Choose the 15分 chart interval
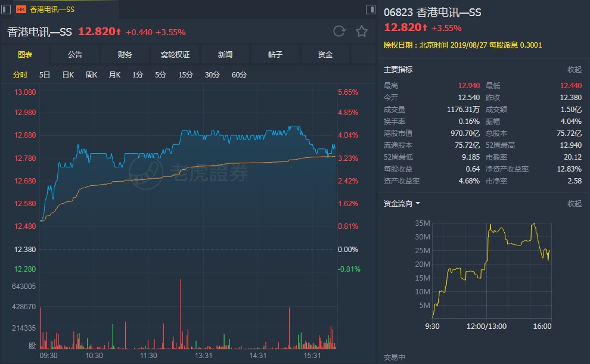Image resolution: width=590 pixels, height=364 pixels. tap(185, 75)
